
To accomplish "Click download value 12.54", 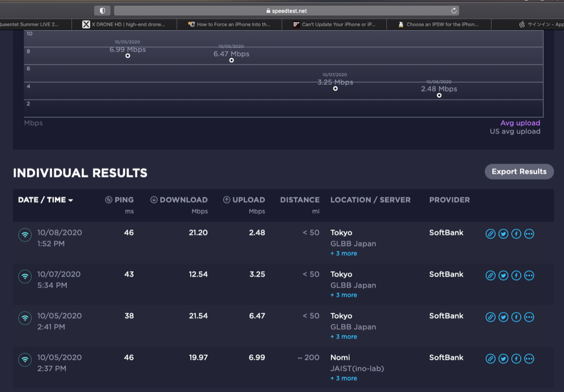I will pyautogui.click(x=198, y=274).
